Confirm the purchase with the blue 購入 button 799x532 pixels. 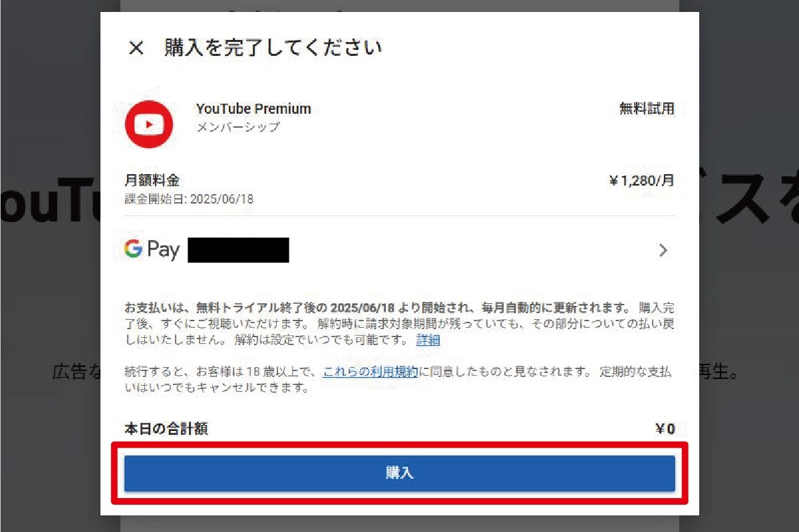pos(400,473)
